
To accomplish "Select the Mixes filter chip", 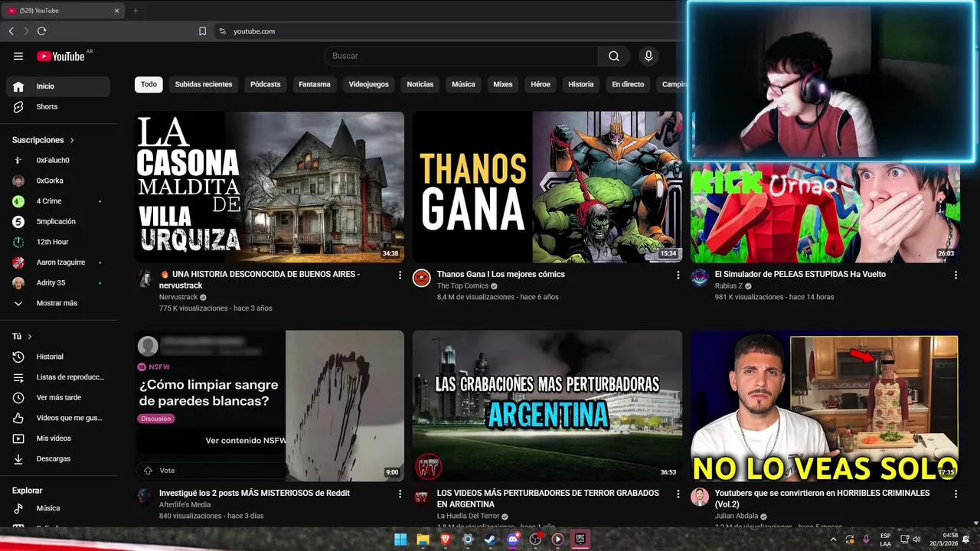I will [x=503, y=84].
